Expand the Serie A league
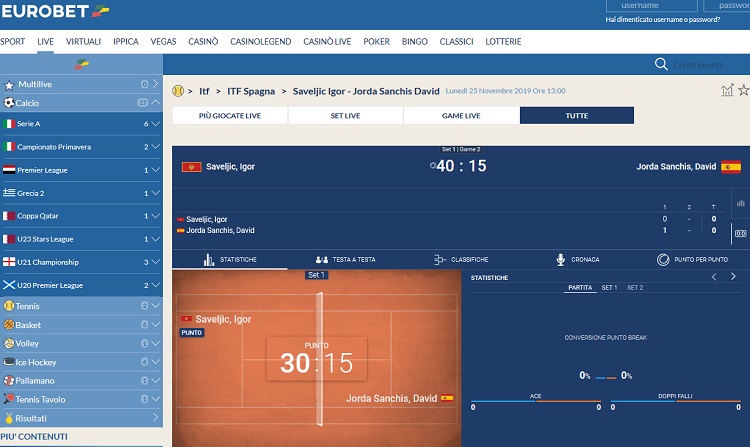The height and width of the screenshot is (447, 750). click(x=155, y=123)
